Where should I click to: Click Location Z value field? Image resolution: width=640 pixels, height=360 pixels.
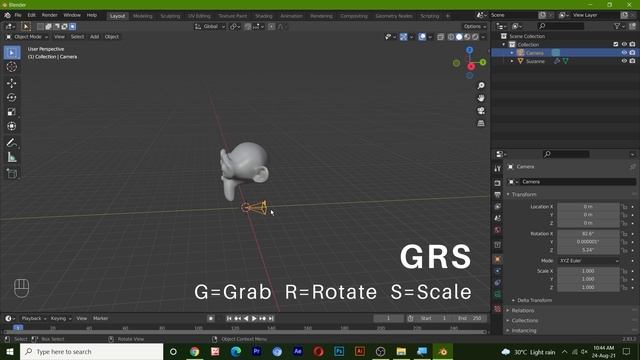click(588, 223)
